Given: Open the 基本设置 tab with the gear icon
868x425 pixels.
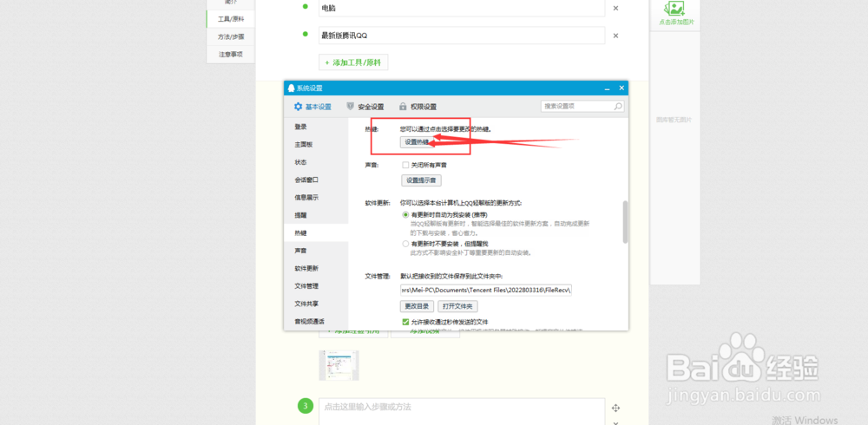Looking at the screenshot, I should tap(312, 107).
